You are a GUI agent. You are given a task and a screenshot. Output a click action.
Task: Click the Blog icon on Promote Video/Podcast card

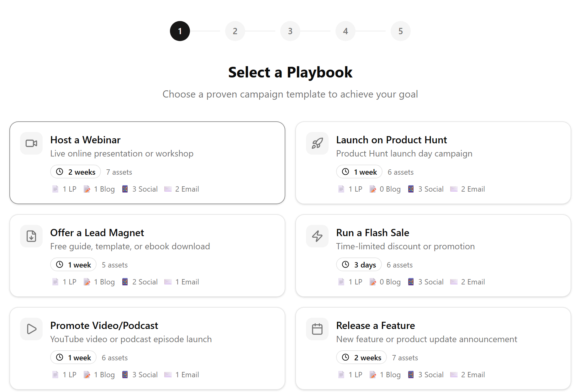point(87,374)
